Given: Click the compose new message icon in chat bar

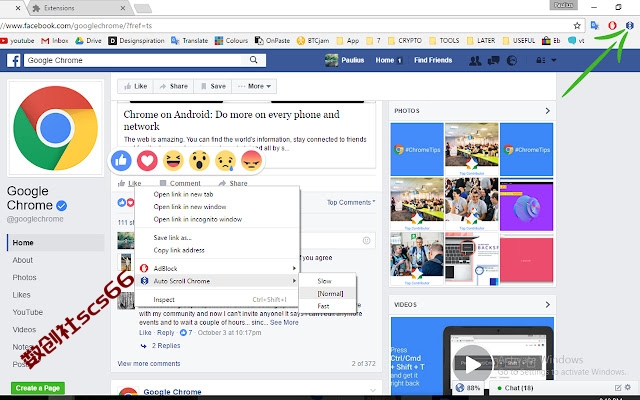Looking at the screenshot, I should pyautogui.click(x=618, y=387).
